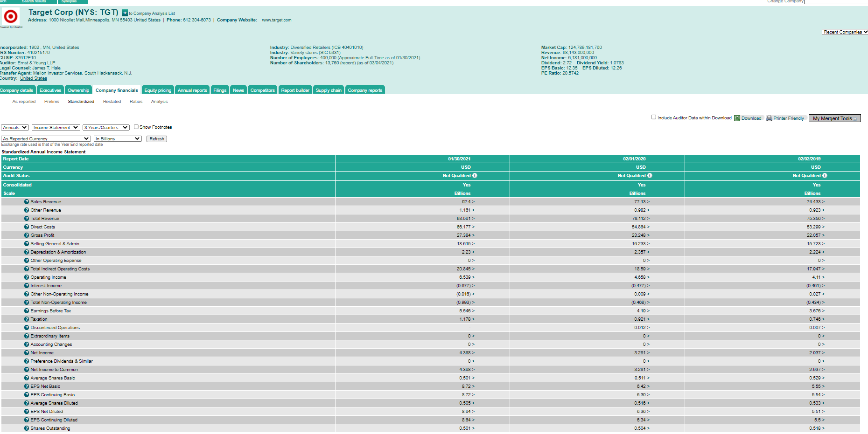Enable Include Auditor Data within Download

tap(654, 117)
